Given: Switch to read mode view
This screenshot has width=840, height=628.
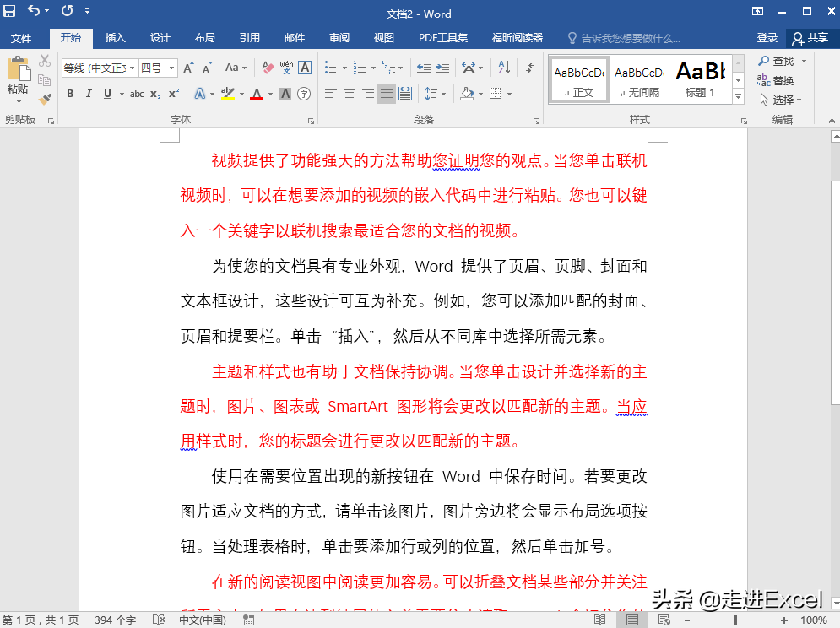Looking at the screenshot, I should click(x=600, y=620).
